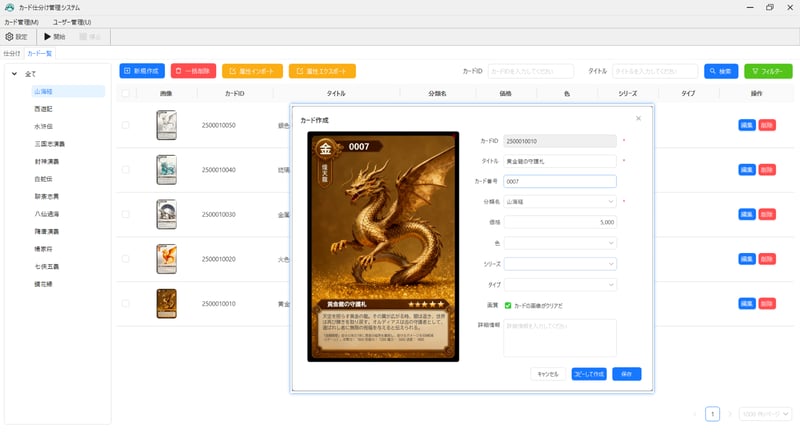Click the 属性インポート button
The height and width of the screenshot is (436, 800).
click(x=252, y=71)
